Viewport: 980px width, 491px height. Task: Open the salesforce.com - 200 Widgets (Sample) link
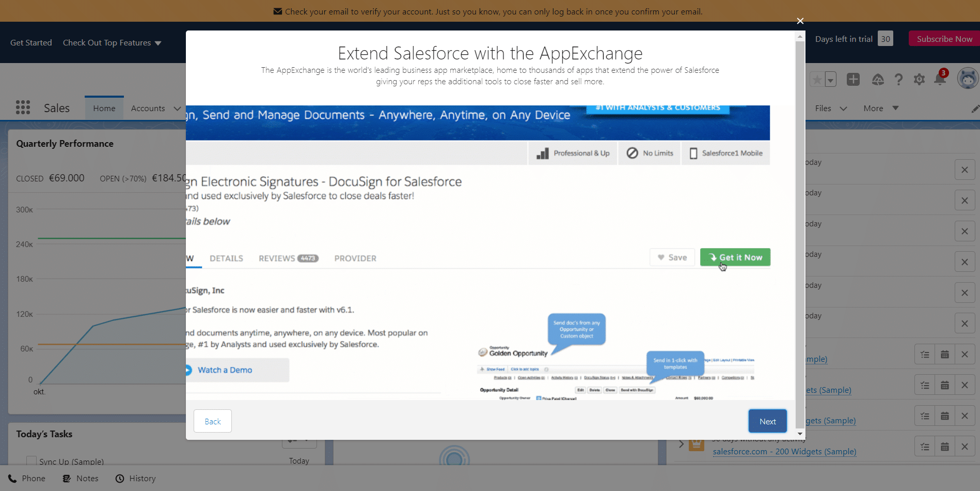point(784,451)
